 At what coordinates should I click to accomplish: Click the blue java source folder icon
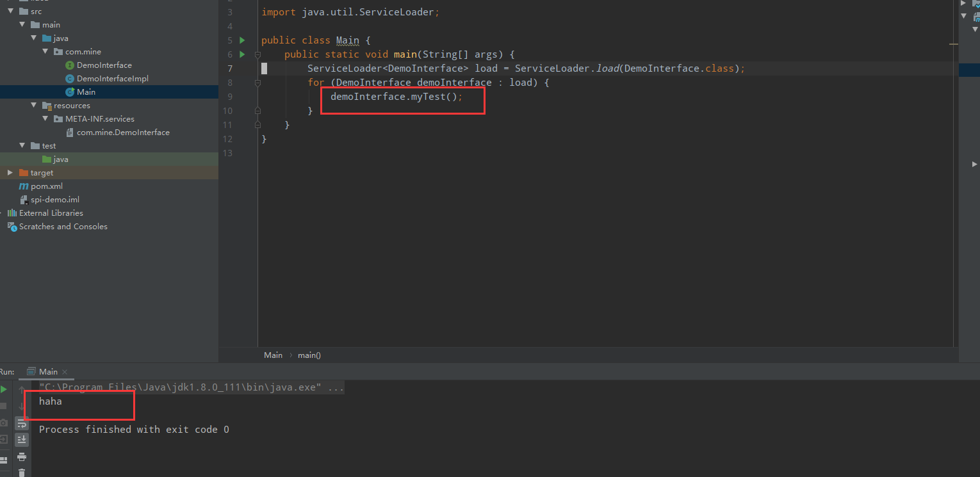[x=47, y=38]
